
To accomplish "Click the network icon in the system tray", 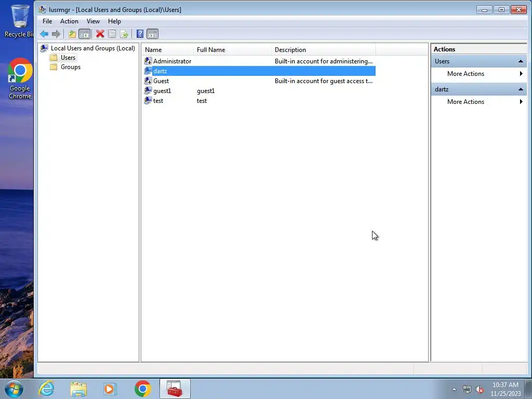I will (467, 389).
